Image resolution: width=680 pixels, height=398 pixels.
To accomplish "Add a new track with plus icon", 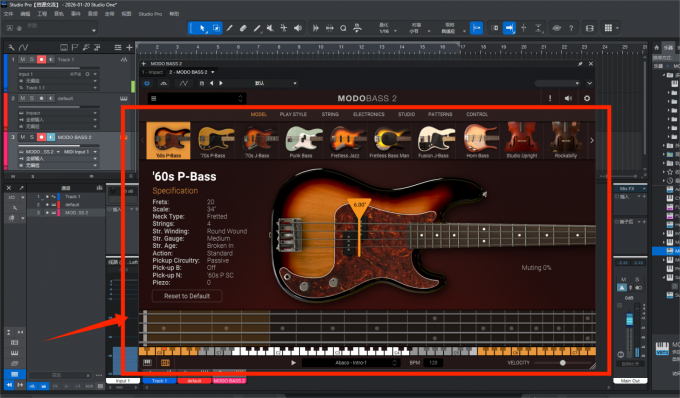I will [129, 47].
